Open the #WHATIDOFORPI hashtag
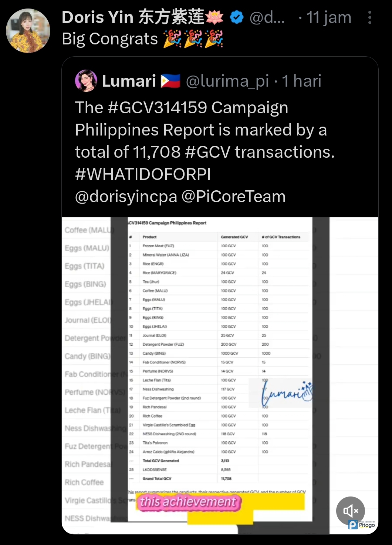392x545 pixels. pyautogui.click(x=143, y=174)
